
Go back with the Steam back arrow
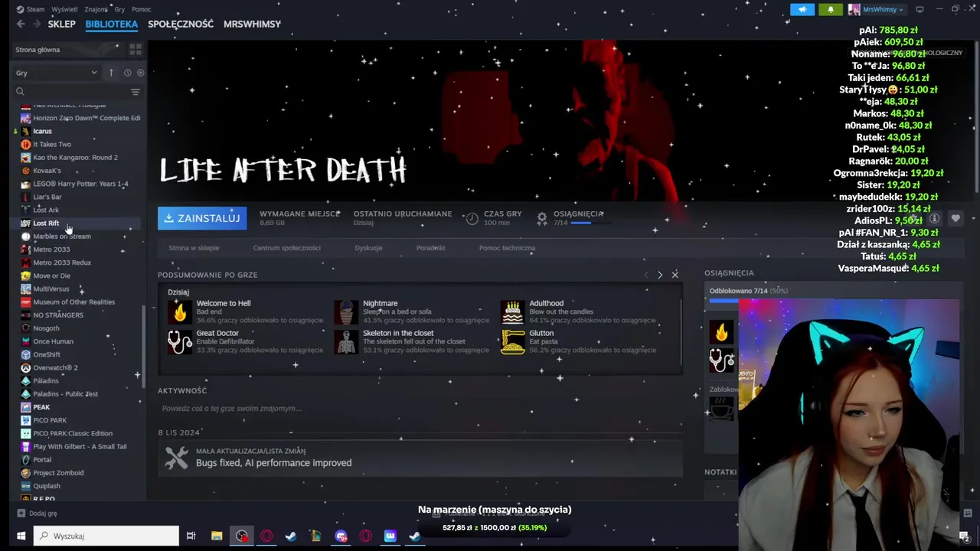21,24
